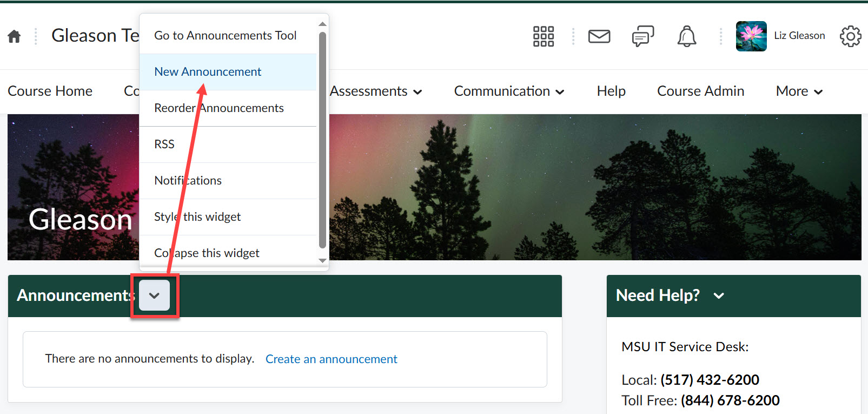The width and height of the screenshot is (868, 414).
Task: Click Liz Gleason's profile picture
Action: [751, 36]
